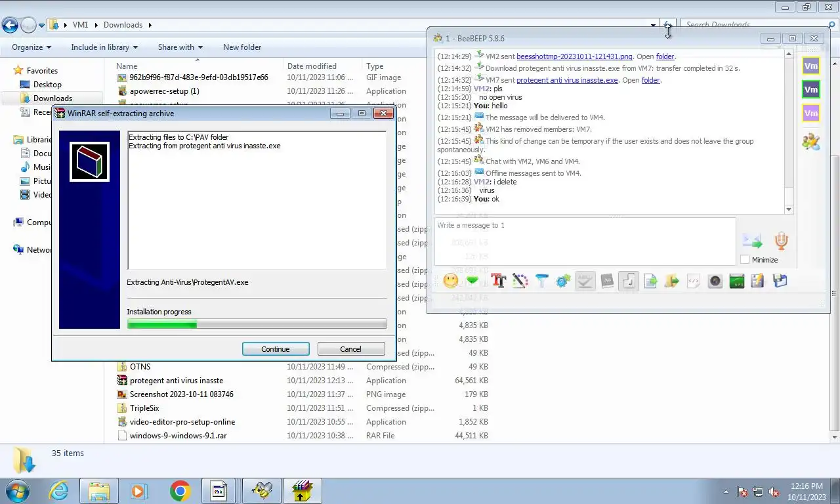840x504 pixels.
Task: Click the blue funnel filter icon
Action: point(541,281)
